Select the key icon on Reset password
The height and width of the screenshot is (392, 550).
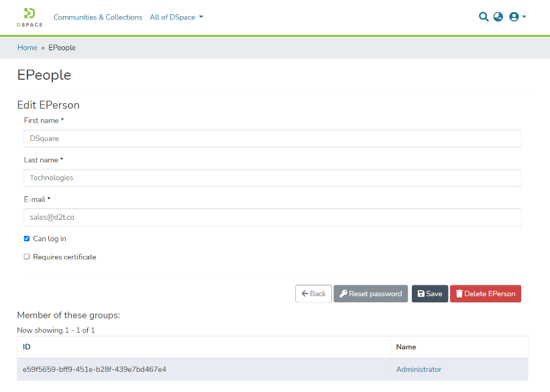tap(343, 293)
